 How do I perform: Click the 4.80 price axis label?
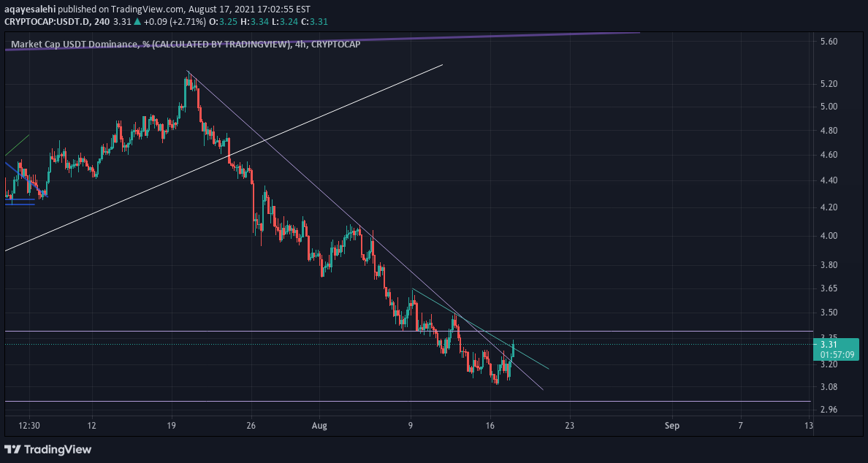(x=828, y=131)
